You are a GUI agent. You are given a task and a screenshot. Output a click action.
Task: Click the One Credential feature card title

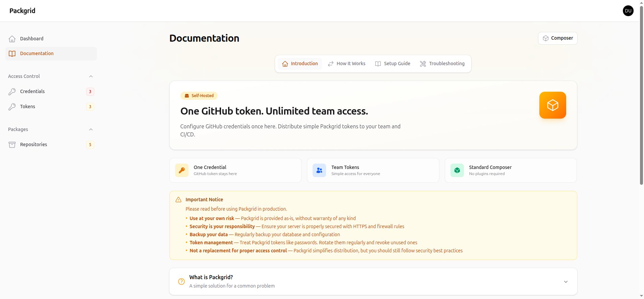(210, 167)
